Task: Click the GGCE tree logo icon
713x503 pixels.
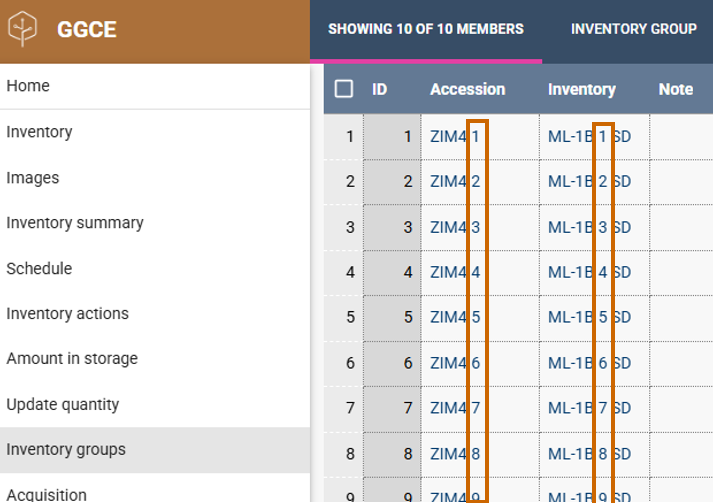Action: pyautogui.click(x=24, y=29)
